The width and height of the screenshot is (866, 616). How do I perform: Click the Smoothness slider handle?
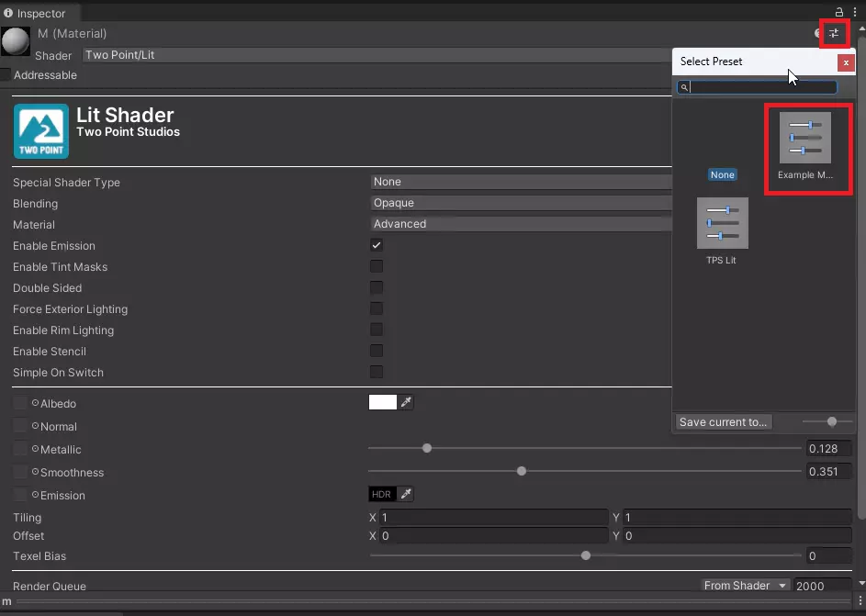(522, 471)
